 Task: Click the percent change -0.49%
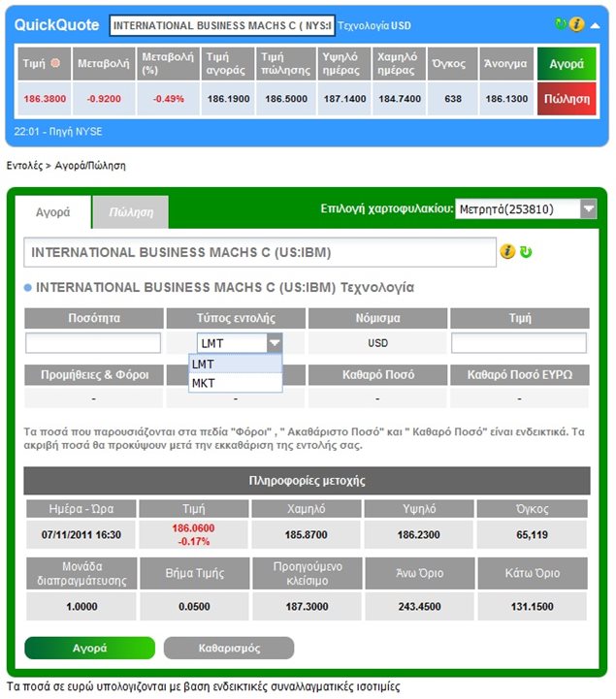point(168,99)
